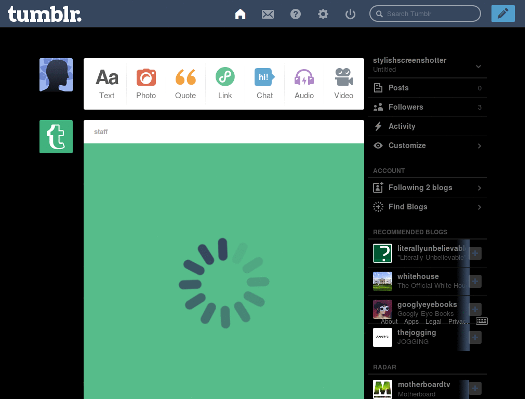Focus the Search Tumblr field

tap(425, 14)
